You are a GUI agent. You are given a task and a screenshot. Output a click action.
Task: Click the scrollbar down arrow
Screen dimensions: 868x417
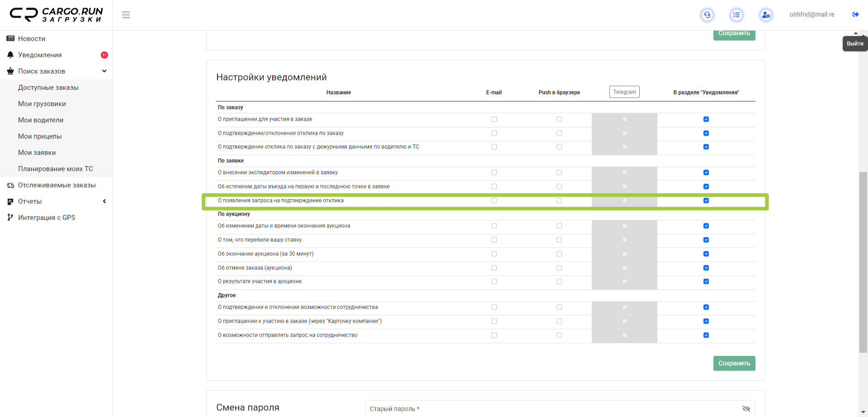click(x=863, y=412)
